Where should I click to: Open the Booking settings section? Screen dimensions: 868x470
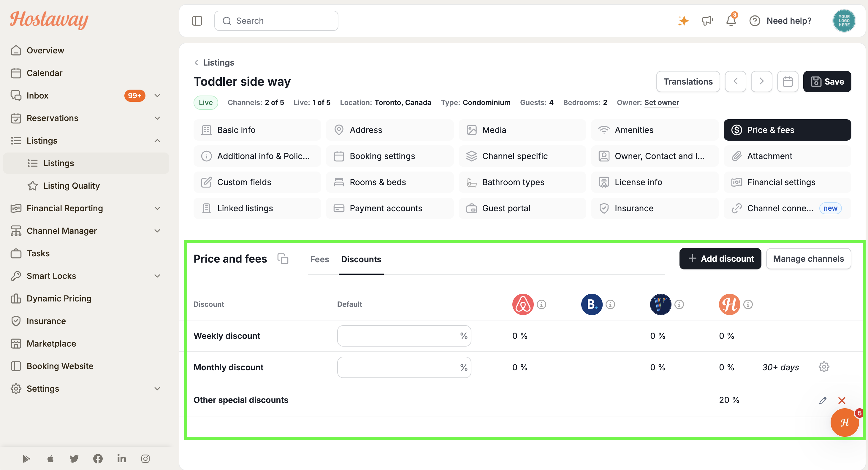[x=389, y=156]
